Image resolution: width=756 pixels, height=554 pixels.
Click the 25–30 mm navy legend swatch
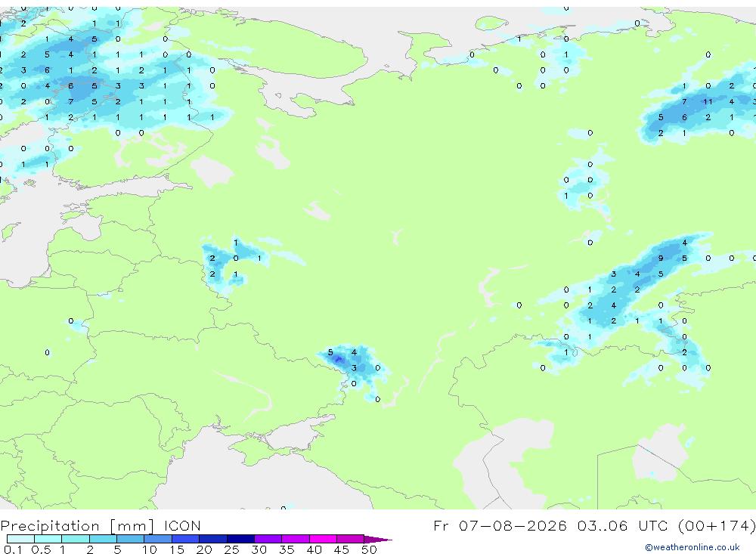[240, 539]
